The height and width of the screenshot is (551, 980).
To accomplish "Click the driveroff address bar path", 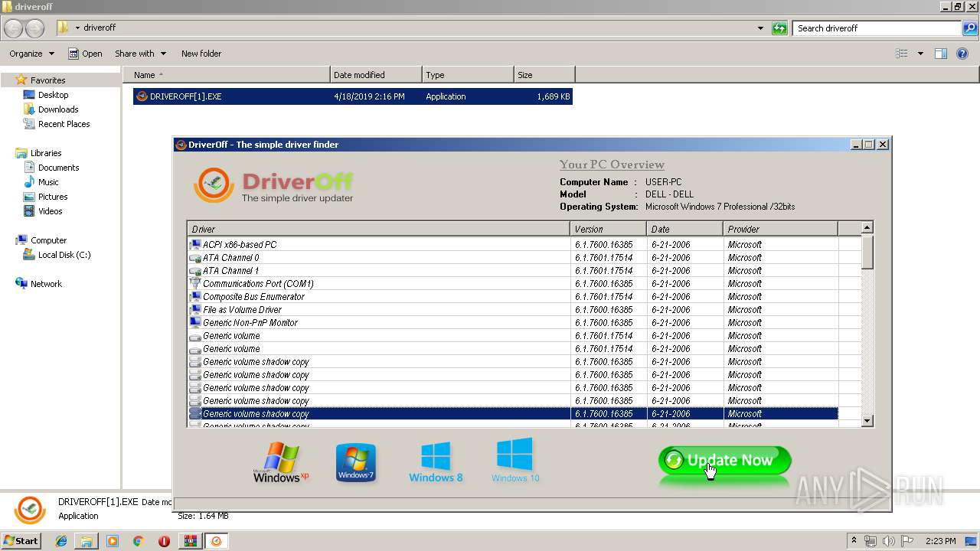I will click(100, 28).
